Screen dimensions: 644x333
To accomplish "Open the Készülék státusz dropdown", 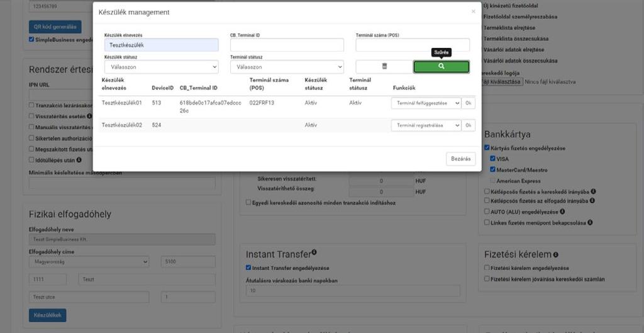I will tap(162, 67).
